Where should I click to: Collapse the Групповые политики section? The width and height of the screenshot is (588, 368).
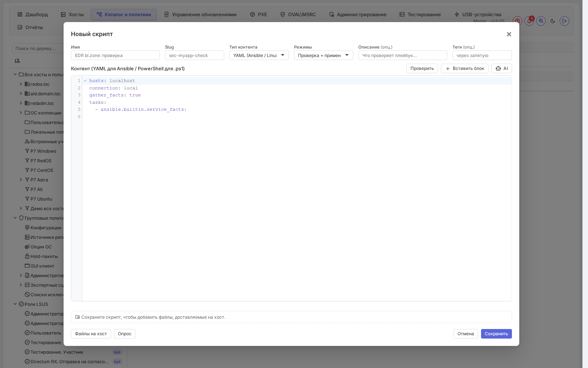[x=15, y=218]
